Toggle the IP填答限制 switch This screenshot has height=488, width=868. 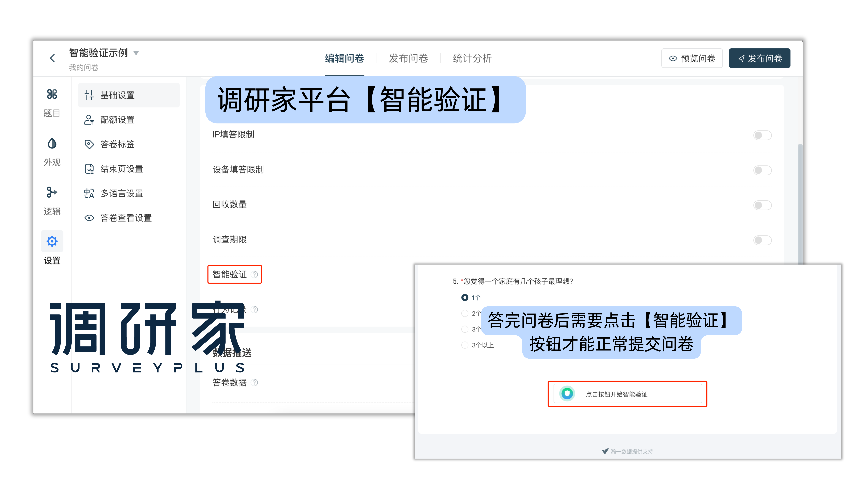click(x=762, y=135)
